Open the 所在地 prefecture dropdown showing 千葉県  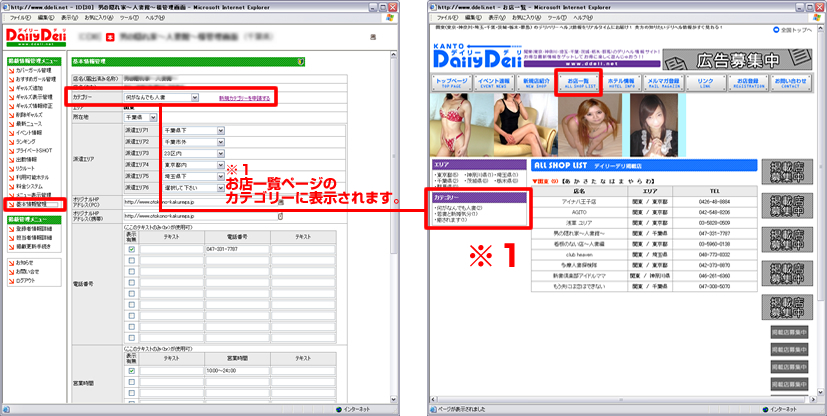140,117
